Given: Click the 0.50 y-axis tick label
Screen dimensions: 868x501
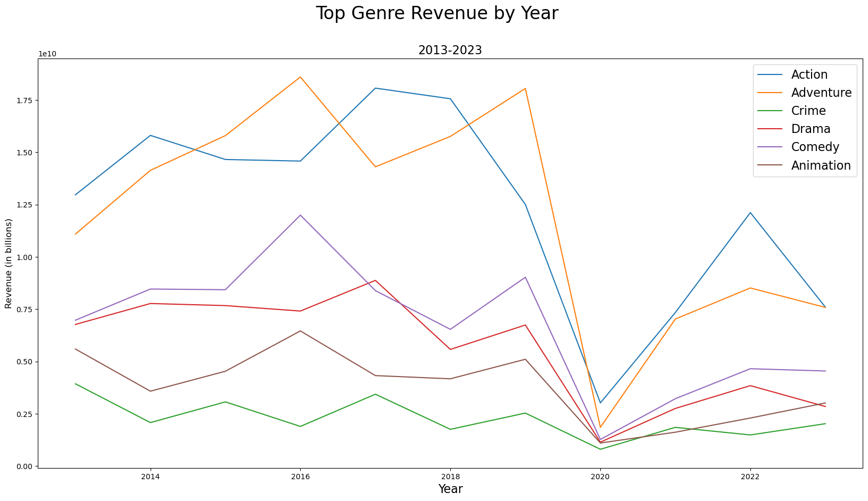Looking at the screenshot, I should click(26, 362).
